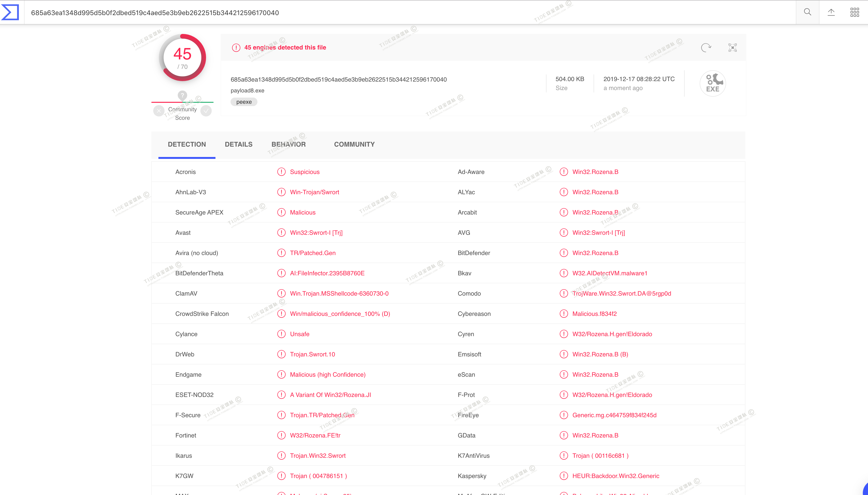Open the BEHAVIOR tab
Image resolution: width=868 pixels, height=495 pixels.
click(x=288, y=144)
